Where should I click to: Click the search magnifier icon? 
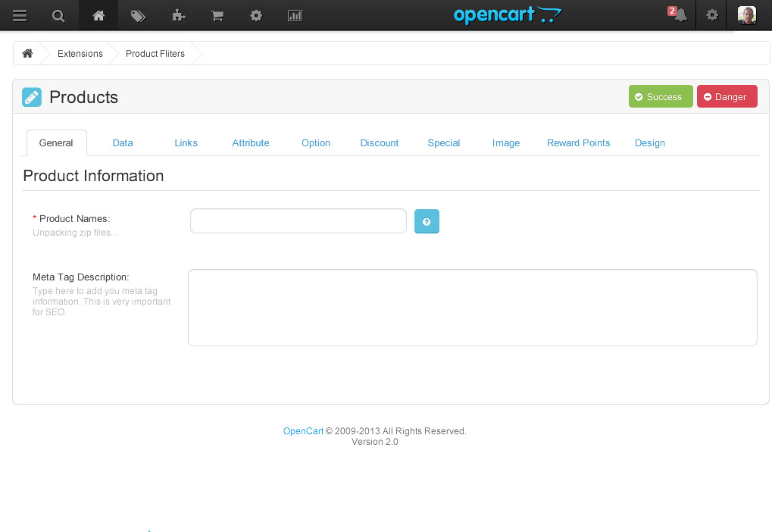coord(58,16)
